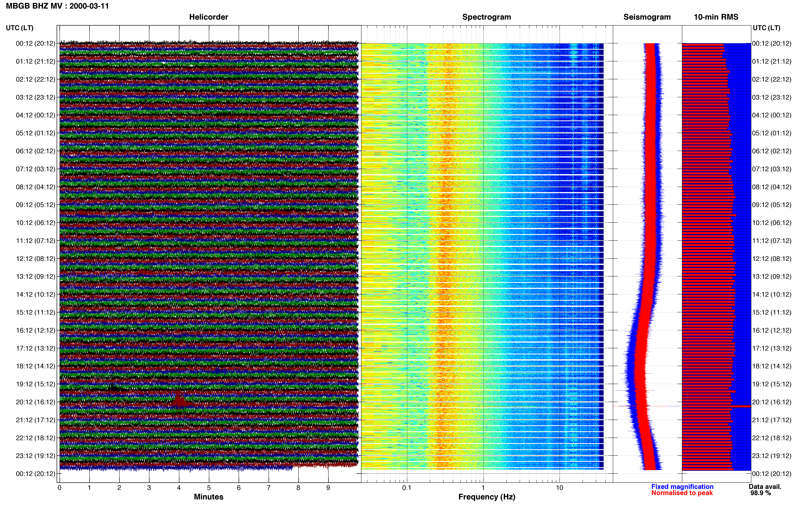Click the left time label 01:12 (21:12)

[x=36, y=61]
